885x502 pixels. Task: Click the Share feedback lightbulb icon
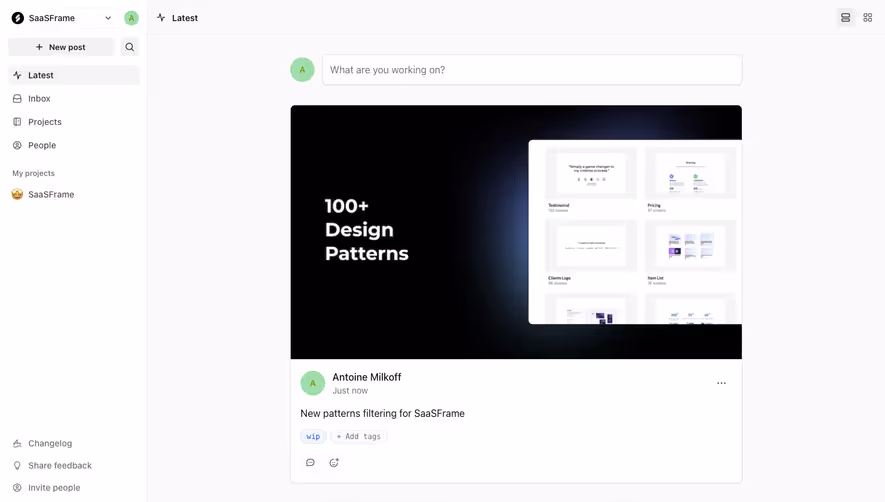[x=17, y=465]
